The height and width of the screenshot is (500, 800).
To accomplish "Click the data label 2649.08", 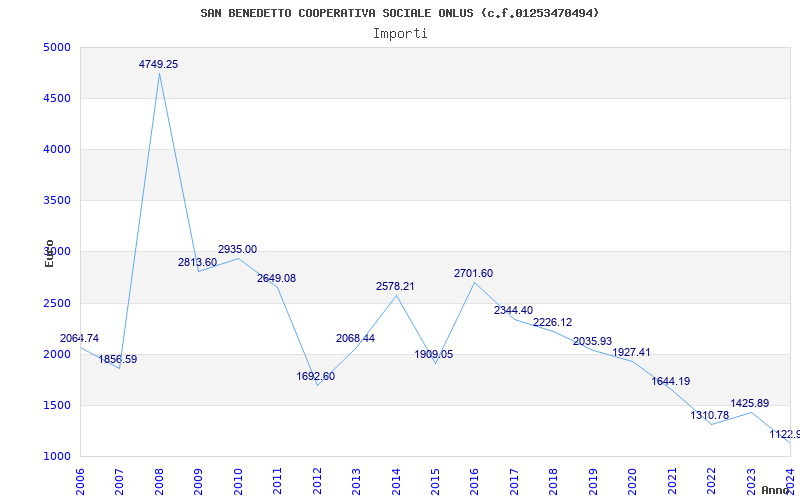I will [x=277, y=279].
